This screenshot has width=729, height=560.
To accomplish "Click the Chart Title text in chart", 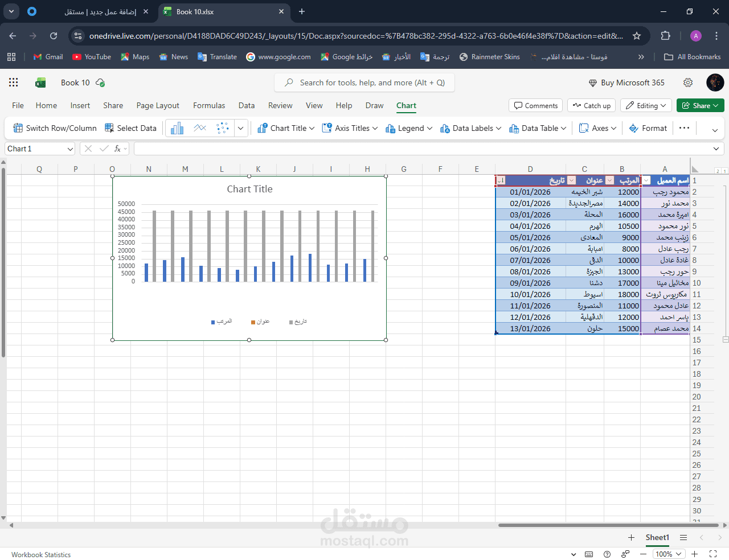I will point(249,189).
